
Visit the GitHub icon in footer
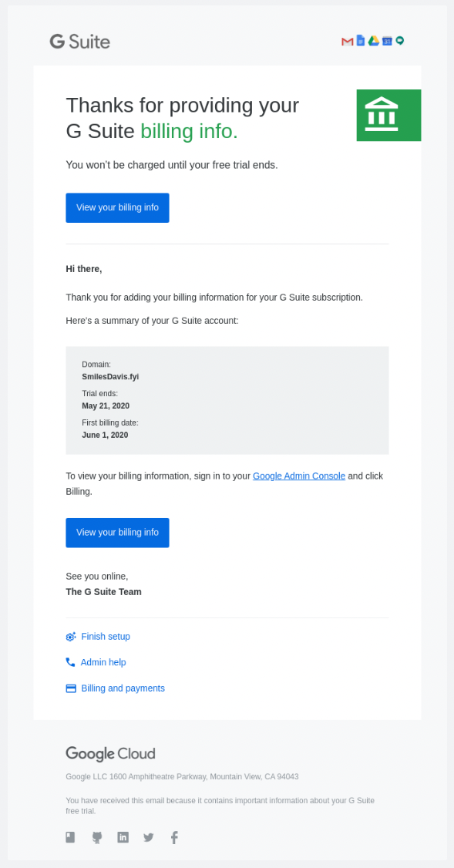pyautogui.click(x=97, y=838)
